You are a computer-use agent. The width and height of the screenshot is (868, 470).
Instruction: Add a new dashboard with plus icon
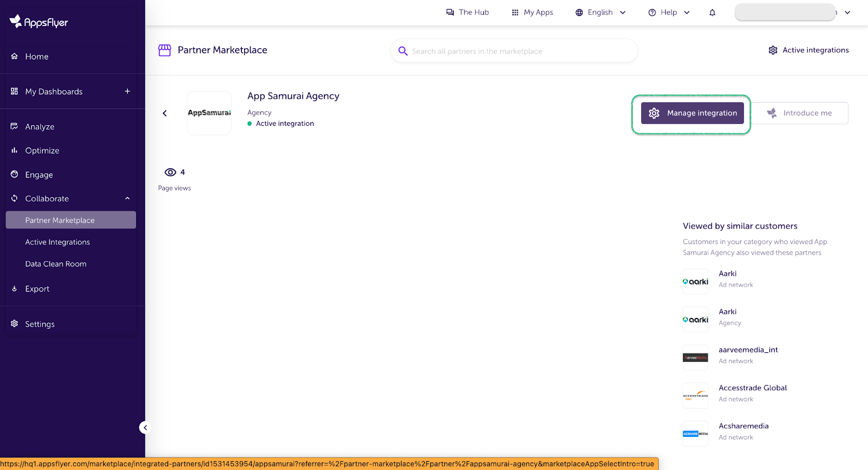point(127,91)
